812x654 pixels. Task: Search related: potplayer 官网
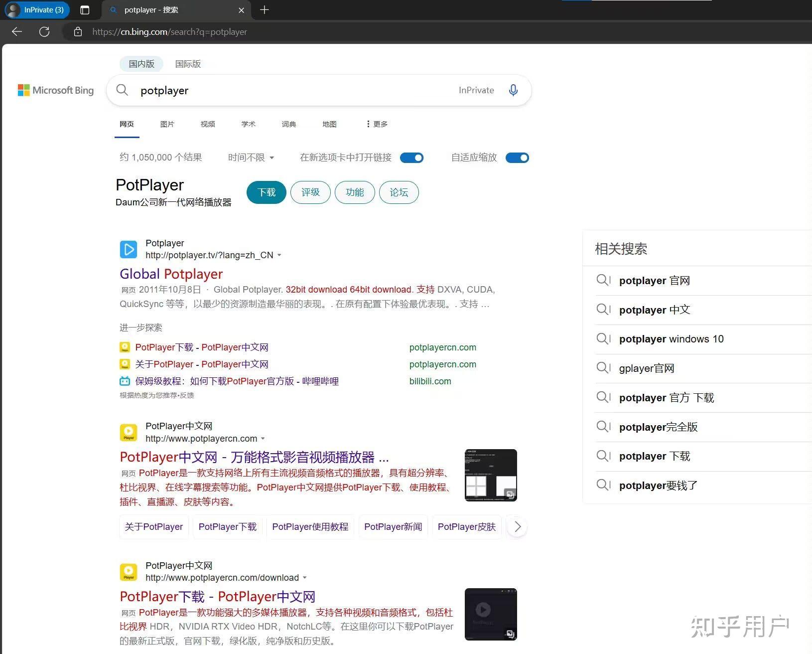coord(655,281)
